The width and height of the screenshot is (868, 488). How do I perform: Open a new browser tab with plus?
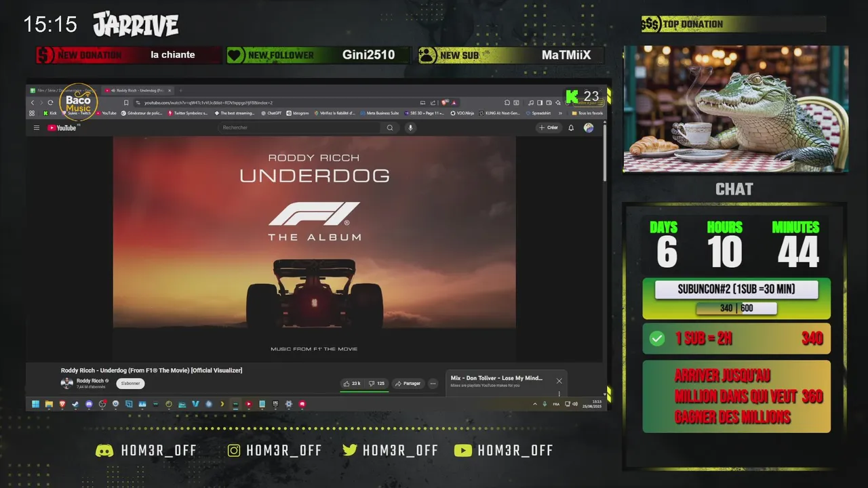(180, 90)
